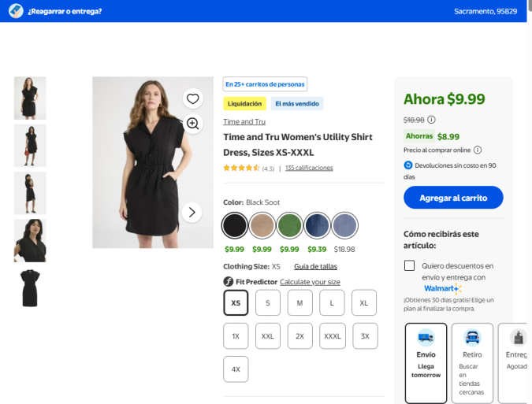Select second thumbnail with red handbag

click(x=30, y=146)
